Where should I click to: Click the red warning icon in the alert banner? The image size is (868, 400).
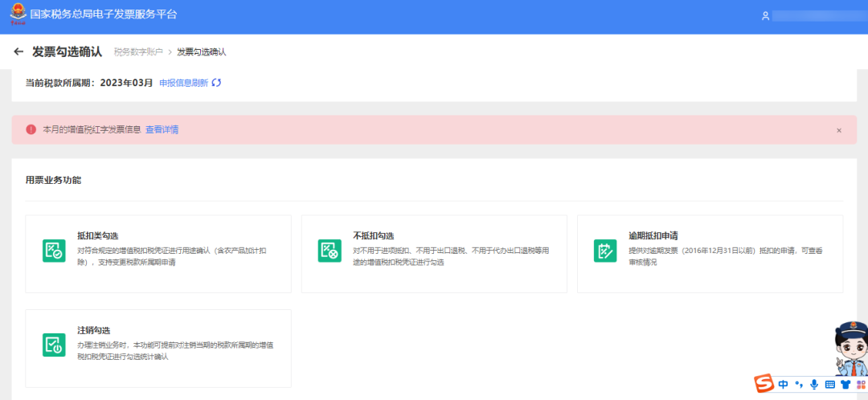31,129
